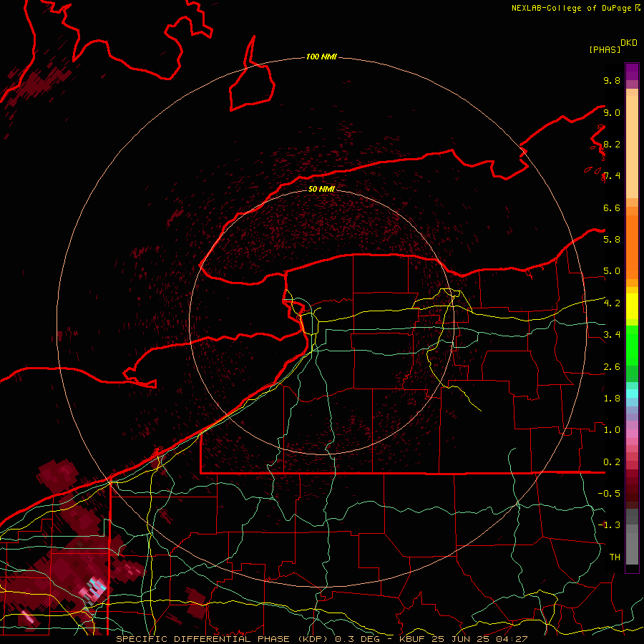Select the 100 NMI range ring label
Viewport: 644px width, 644px height.
coord(321,57)
